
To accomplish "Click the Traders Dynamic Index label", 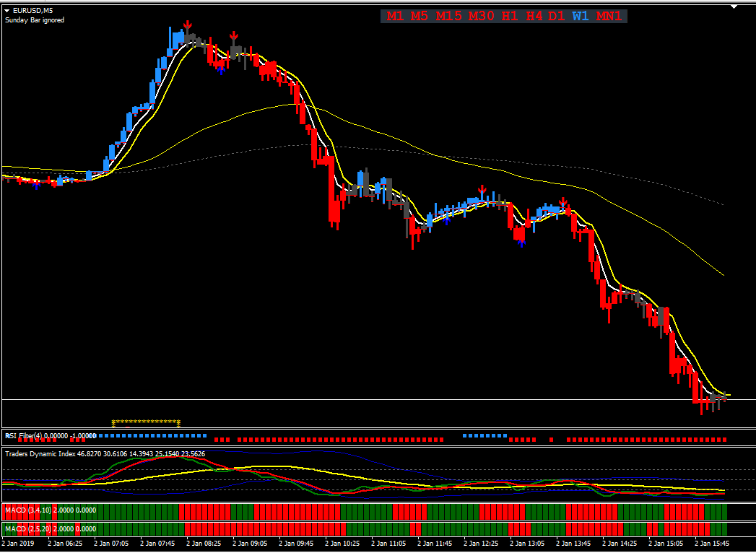I will (x=105, y=453).
